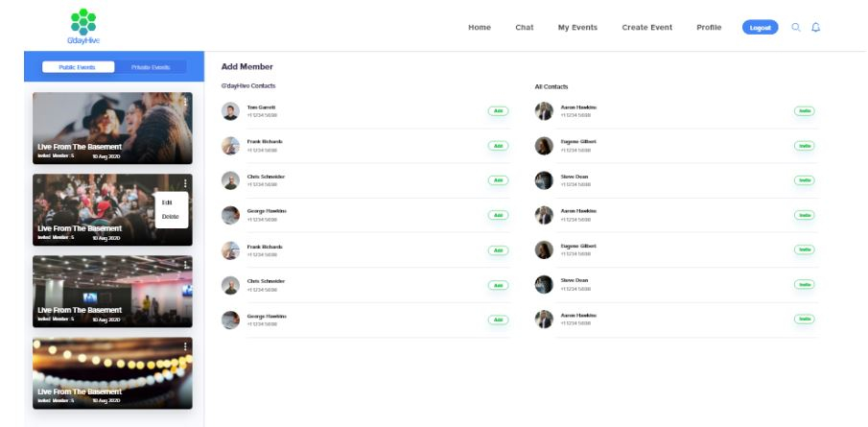Invite the first Eugene Gilbert contact
This screenshot has width=868, height=427.
pyautogui.click(x=805, y=146)
